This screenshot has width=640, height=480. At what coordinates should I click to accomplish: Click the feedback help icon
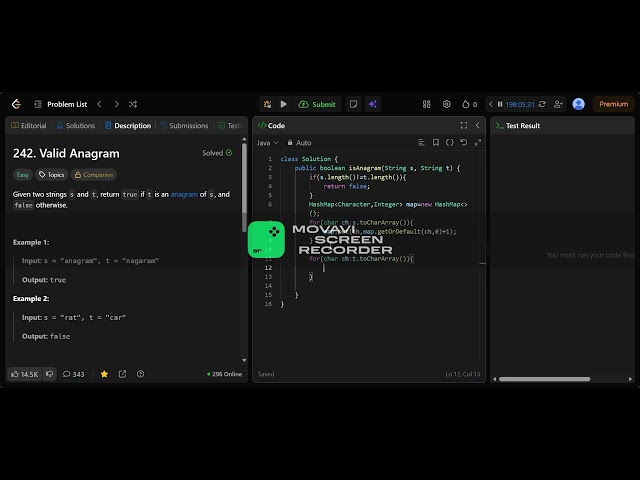pos(140,374)
